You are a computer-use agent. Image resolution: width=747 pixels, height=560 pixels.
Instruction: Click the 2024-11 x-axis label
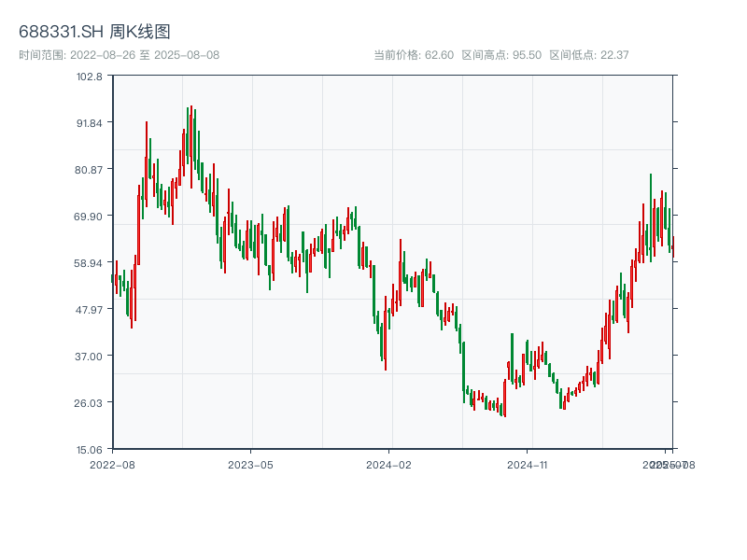[528, 465]
